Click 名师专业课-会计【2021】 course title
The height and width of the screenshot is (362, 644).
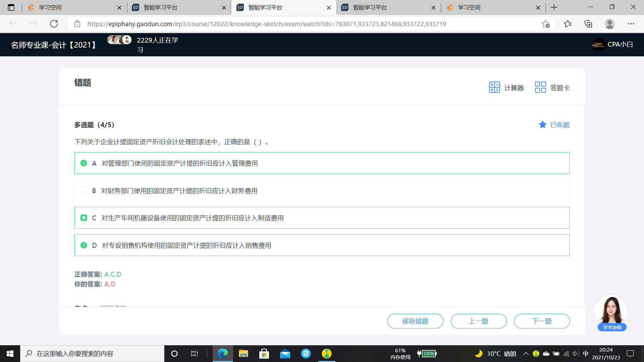54,45
